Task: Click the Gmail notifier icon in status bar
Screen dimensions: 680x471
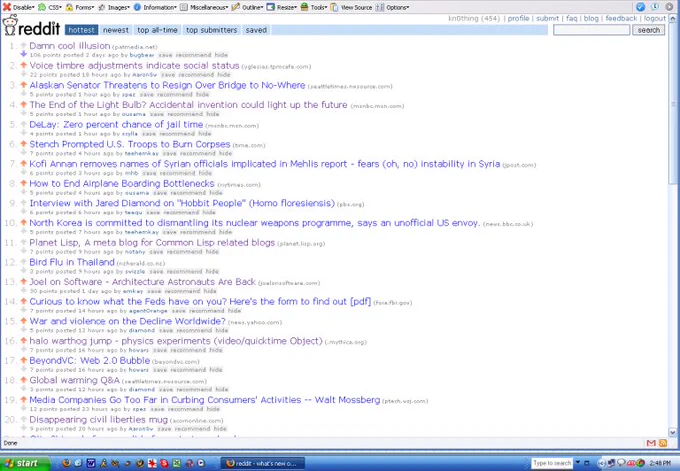Action: click(651, 443)
